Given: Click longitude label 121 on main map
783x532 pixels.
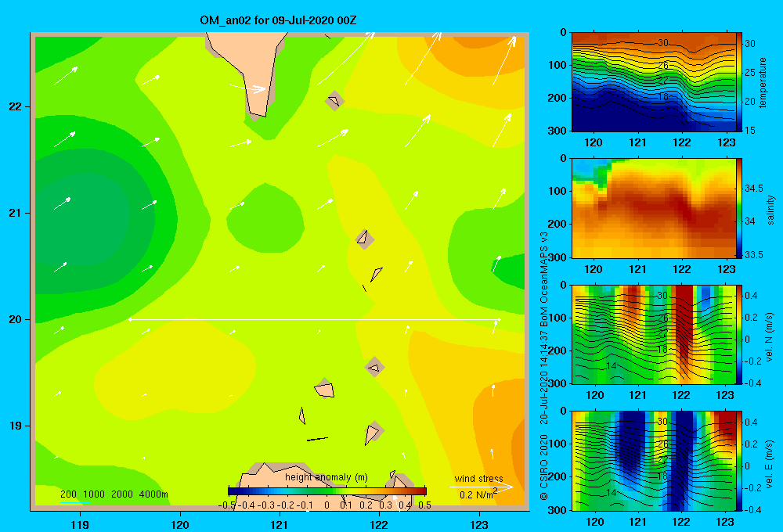Looking at the screenshot, I should pos(280,524).
